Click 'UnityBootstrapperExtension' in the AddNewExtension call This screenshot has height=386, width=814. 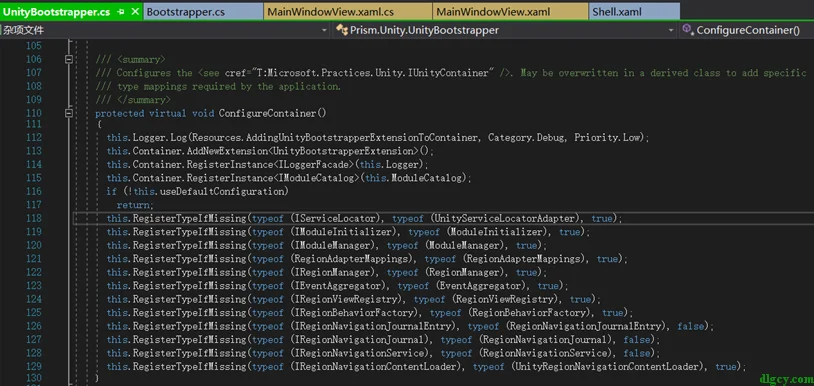(x=345, y=151)
